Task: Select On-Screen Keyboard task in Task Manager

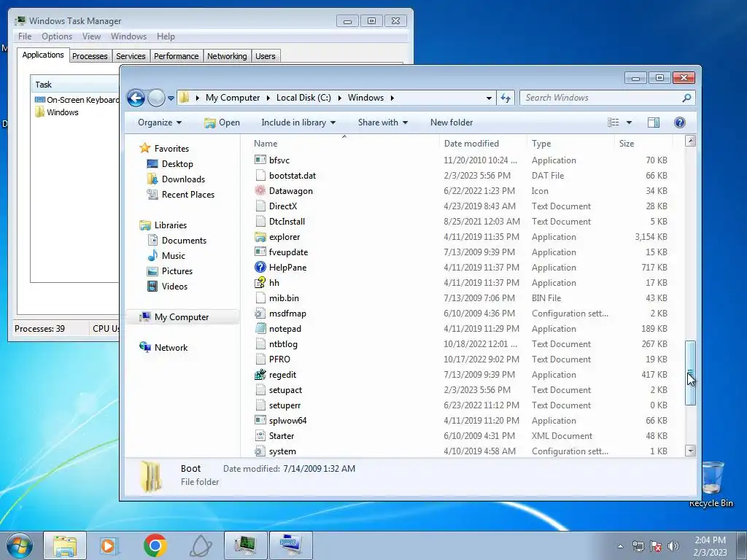Action: tap(76, 100)
